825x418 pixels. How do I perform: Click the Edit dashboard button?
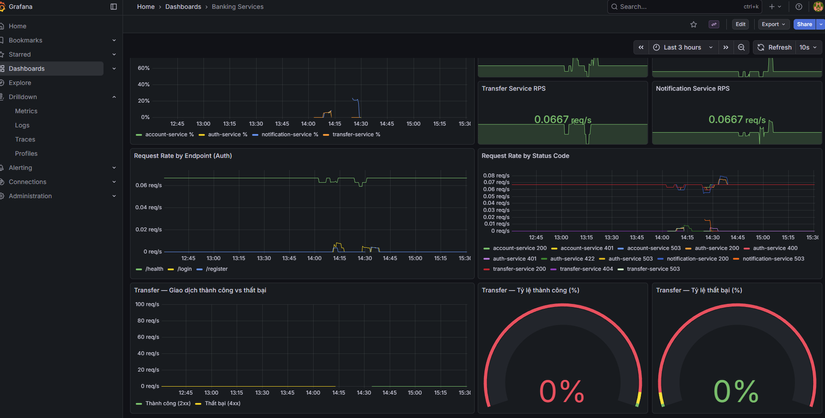pos(740,24)
